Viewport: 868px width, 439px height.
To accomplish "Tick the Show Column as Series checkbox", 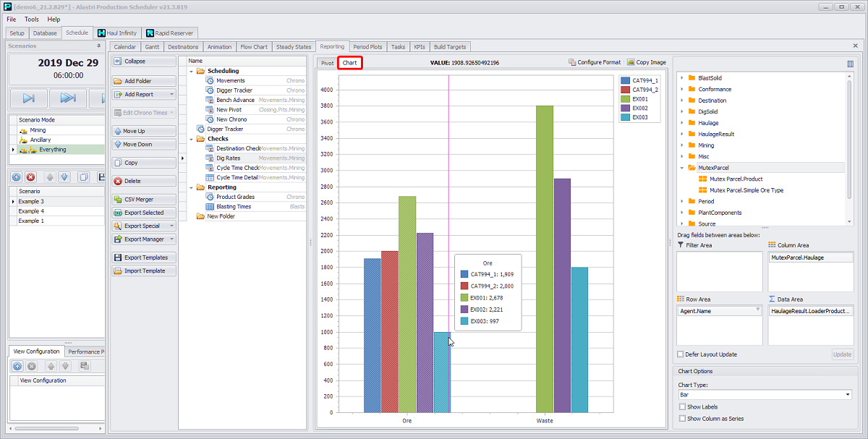I will [x=682, y=419].
